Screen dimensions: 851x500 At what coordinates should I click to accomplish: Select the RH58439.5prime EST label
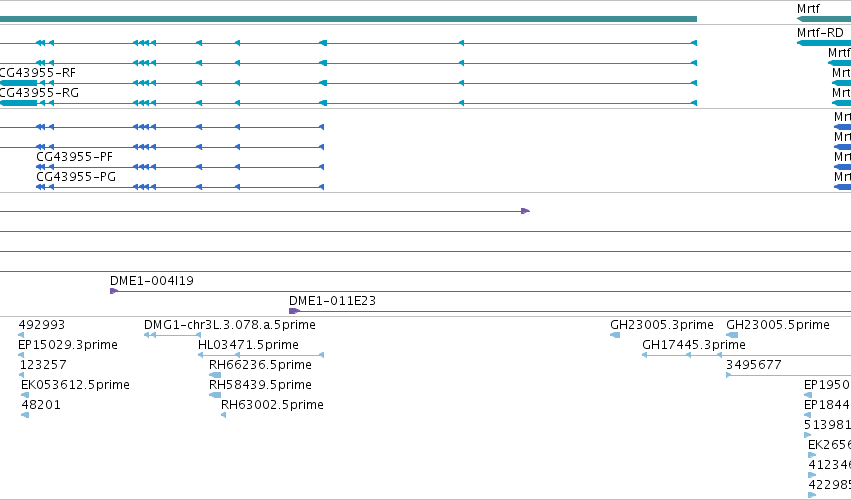pos(261,385)
